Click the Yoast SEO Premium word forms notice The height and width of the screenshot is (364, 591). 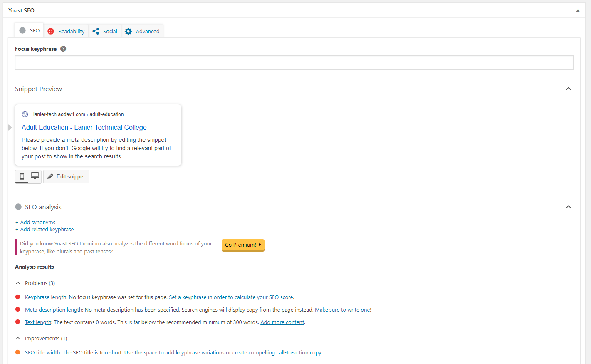coord(116,248)
